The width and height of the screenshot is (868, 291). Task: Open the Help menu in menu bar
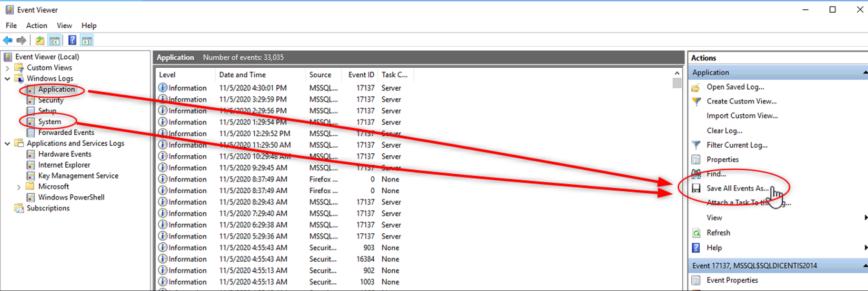point(89,26)
